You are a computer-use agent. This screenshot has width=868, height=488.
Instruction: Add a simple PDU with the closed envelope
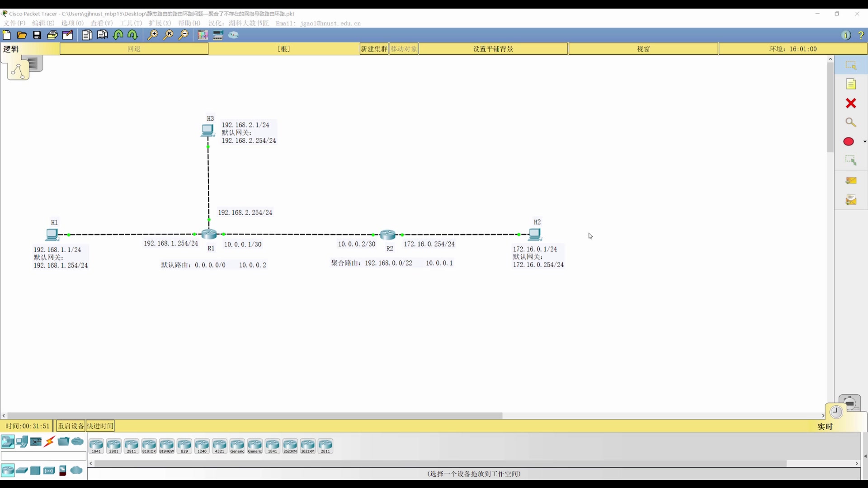pos(851,181)
